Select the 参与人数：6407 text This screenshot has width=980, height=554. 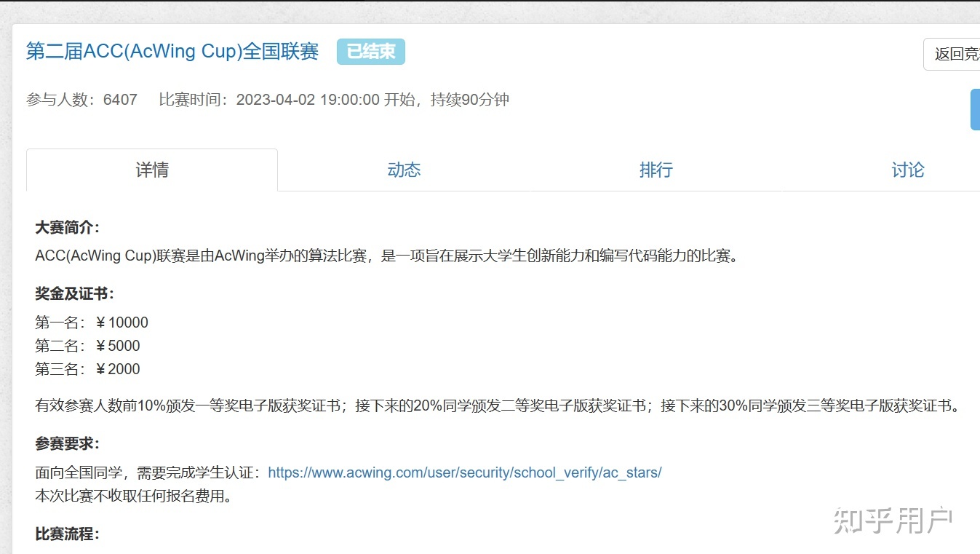click(x=82, y=100)
